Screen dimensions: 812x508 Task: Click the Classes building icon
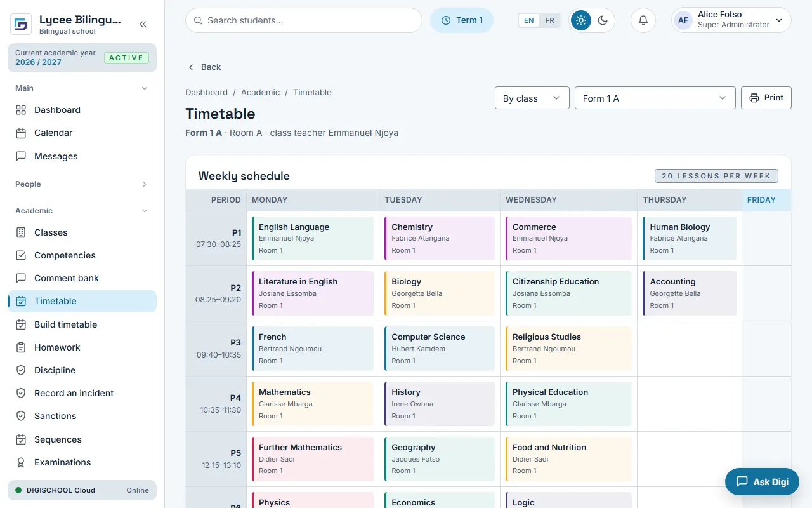(x=21, y=232)
